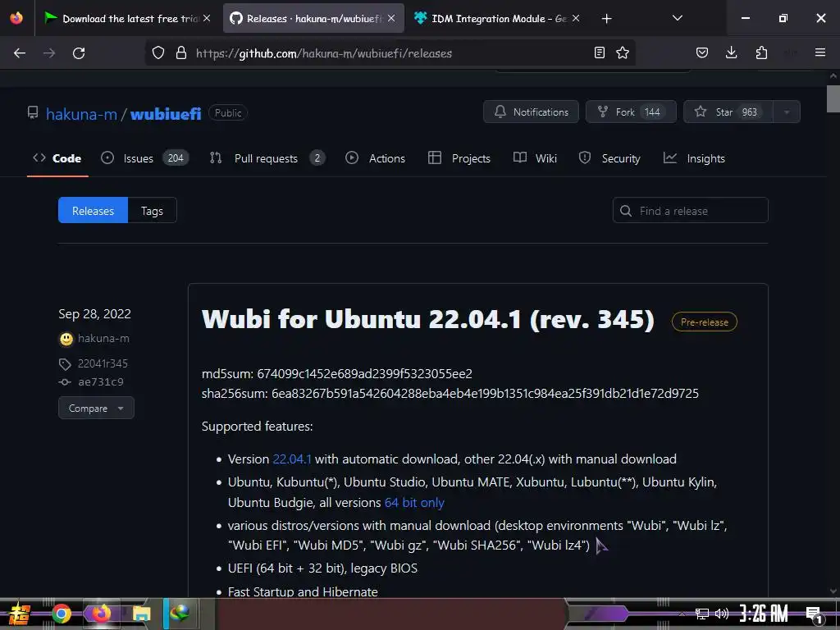Open the Actions tab
840x630 pixels.
[x=375, y=158]
